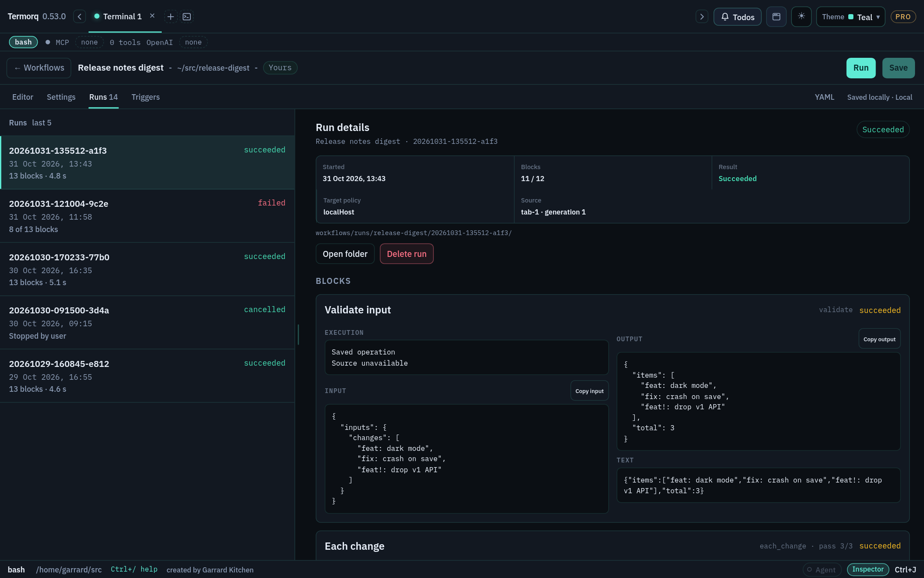Switch to the Editor tab
The width and height of the screenshot is (924, 578).
(23, 97)
